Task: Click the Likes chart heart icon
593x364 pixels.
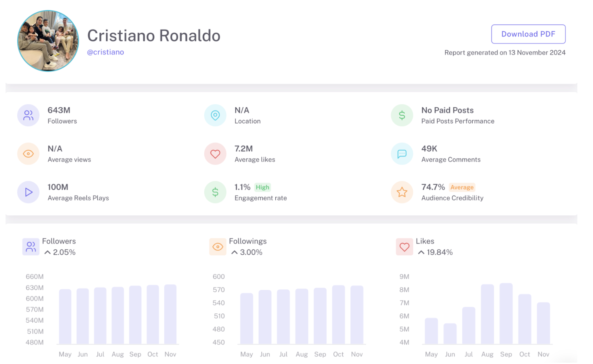Action: coord(404,247)
